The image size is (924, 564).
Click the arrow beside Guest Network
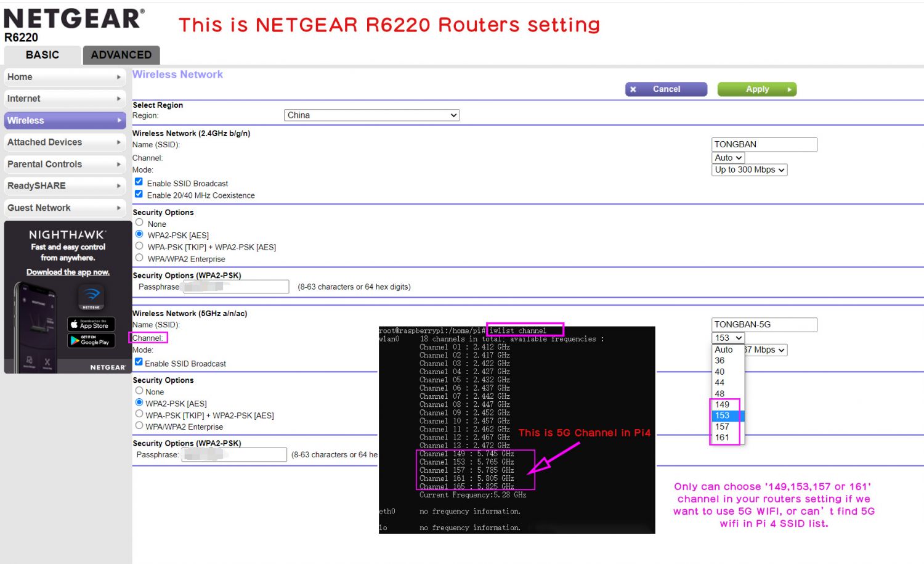click(119, 208)
